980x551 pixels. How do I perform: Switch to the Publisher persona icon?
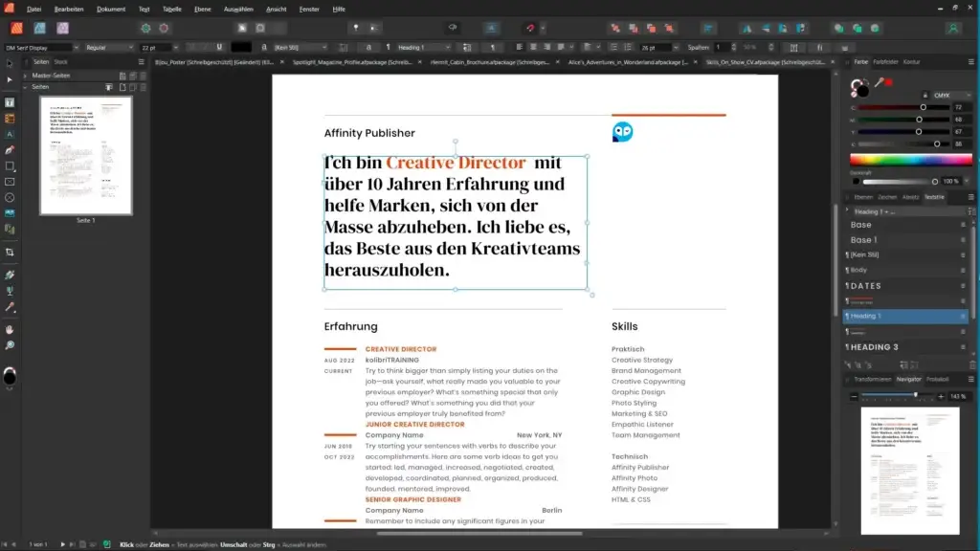[x=17, y=28]
